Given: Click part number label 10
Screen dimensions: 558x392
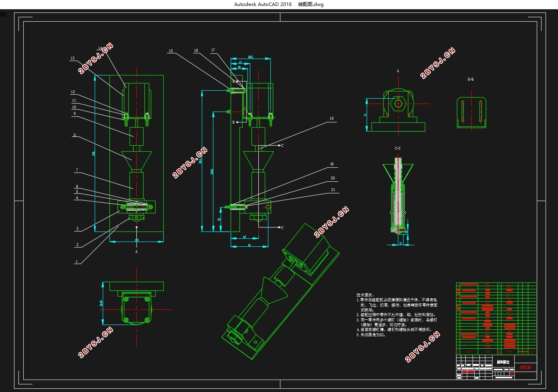Looking at the screenshot, I should 74,107.
